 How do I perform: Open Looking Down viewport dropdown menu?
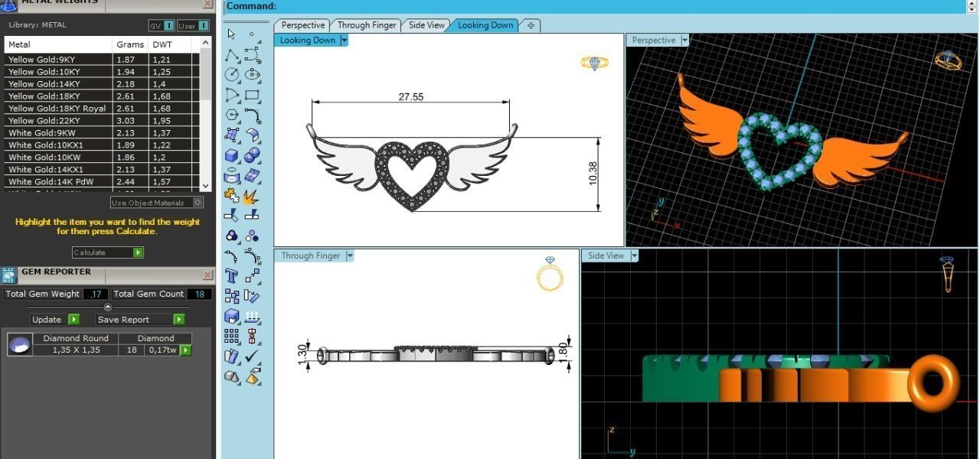[x=344, y=41]
